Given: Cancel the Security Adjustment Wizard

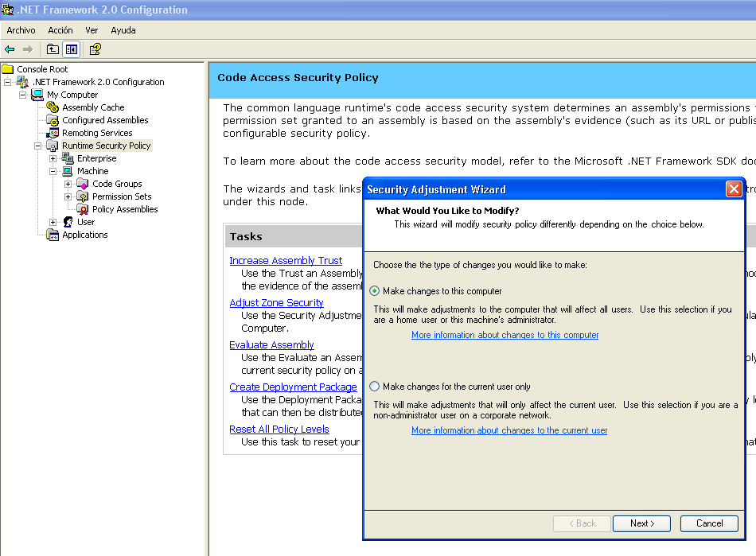Looking at the screenshot, I should pyautogui.click(x=709, y=523).
